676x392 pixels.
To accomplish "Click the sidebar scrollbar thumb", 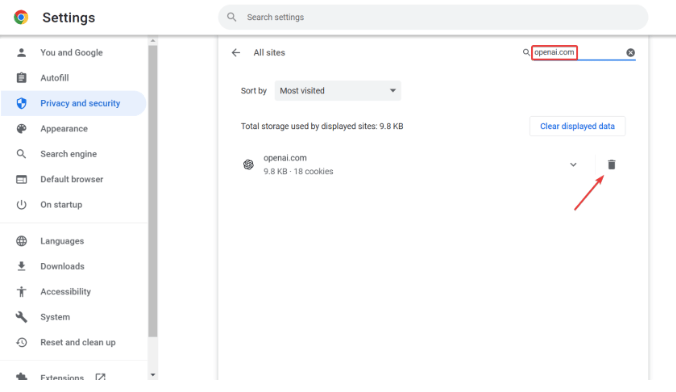I will [153, 191].
